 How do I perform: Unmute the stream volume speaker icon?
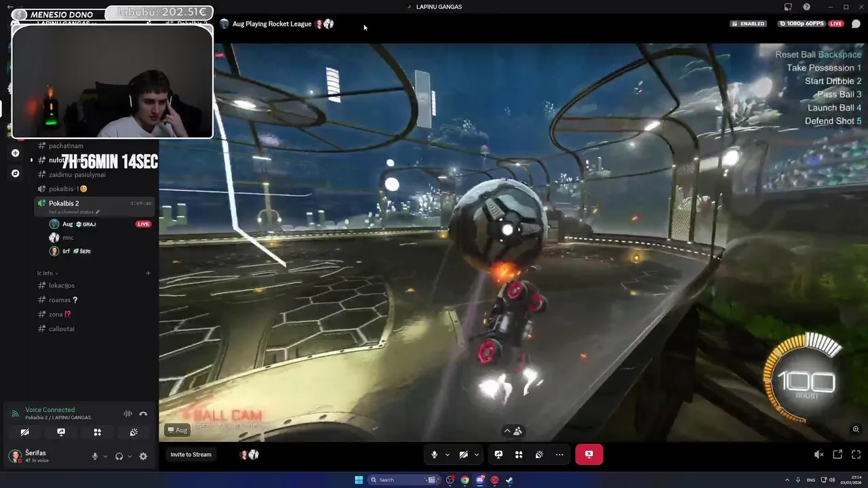818,455
